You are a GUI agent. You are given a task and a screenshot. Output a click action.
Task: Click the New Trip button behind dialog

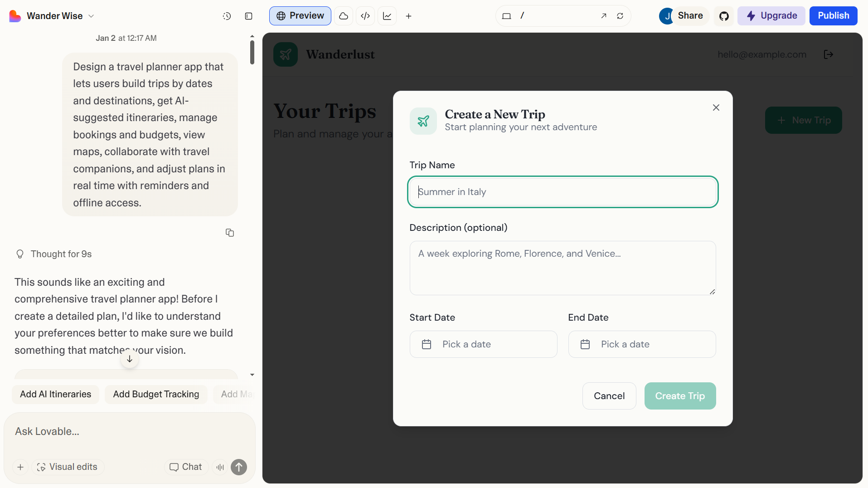click(804, 120)
